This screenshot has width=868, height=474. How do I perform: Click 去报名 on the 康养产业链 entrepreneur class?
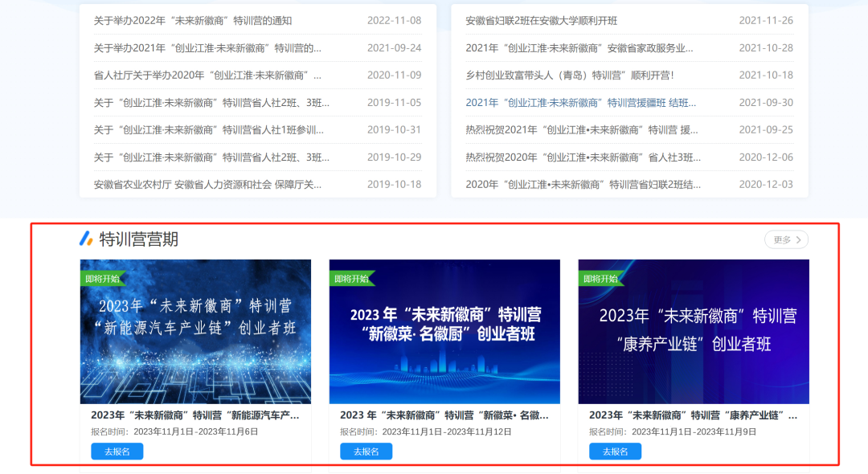coord(616,451)
